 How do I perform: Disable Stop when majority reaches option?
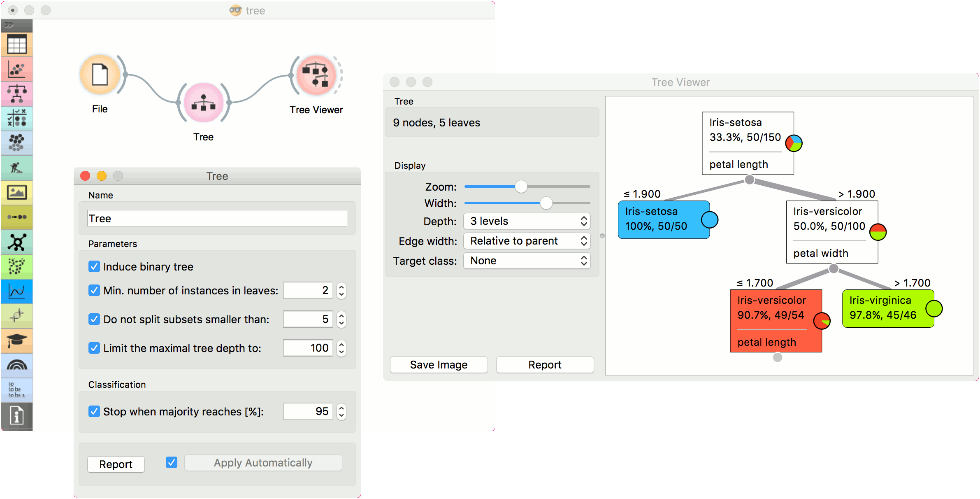click(x=94, y=411)
